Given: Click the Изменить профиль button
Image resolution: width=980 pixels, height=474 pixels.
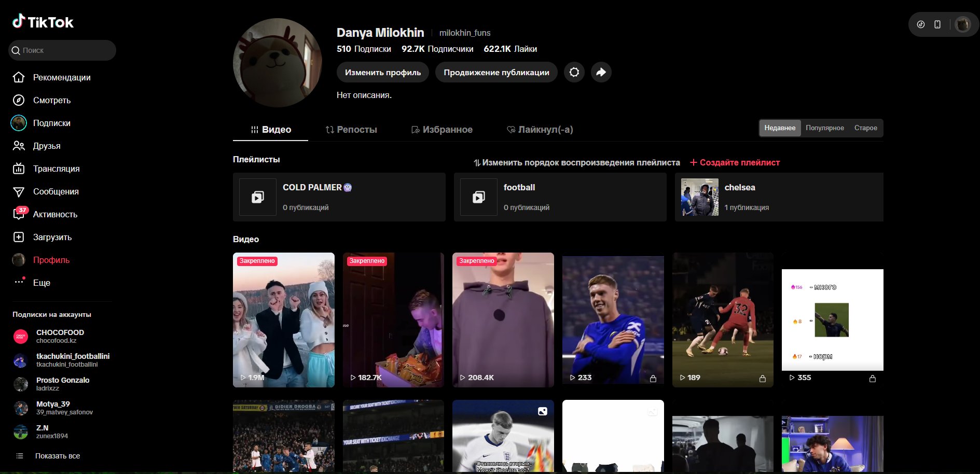Looking at the screenshot, I should (x=382, y=72).
